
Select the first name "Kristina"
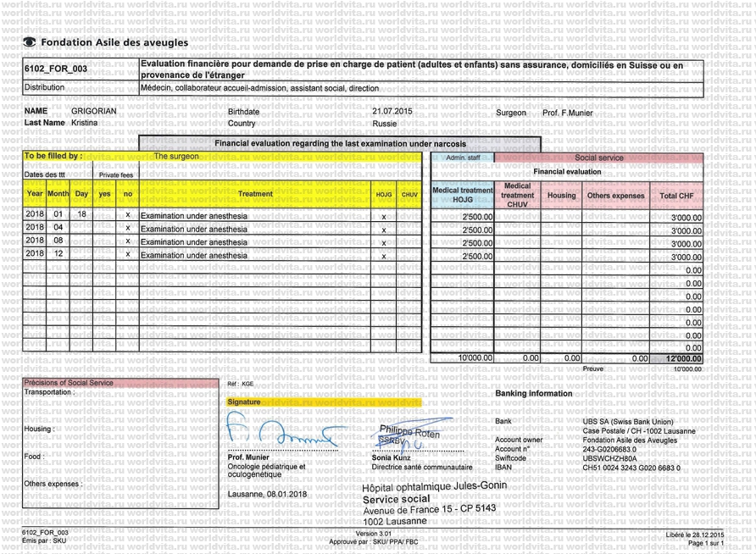coord(85,123)
